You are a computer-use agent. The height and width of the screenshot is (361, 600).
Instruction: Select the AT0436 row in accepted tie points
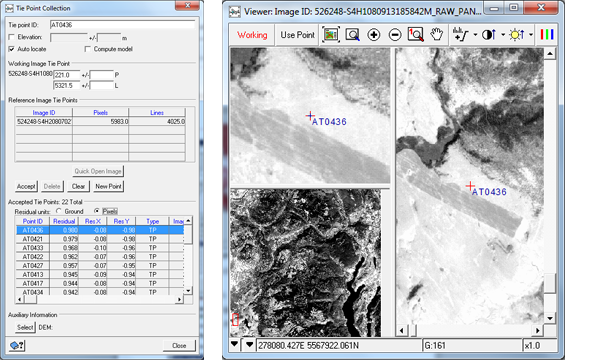point(100,230)
